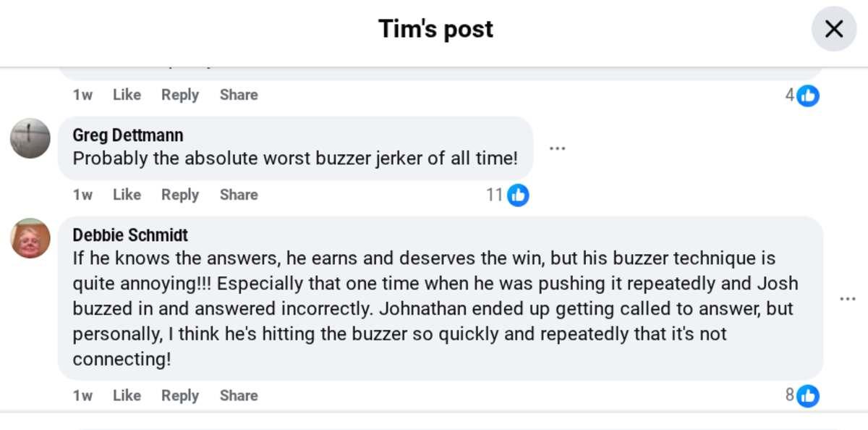Open Greg Dettmann's profile name link
Image resolution: width=868 pixels, height=430 pixels.
128,135
